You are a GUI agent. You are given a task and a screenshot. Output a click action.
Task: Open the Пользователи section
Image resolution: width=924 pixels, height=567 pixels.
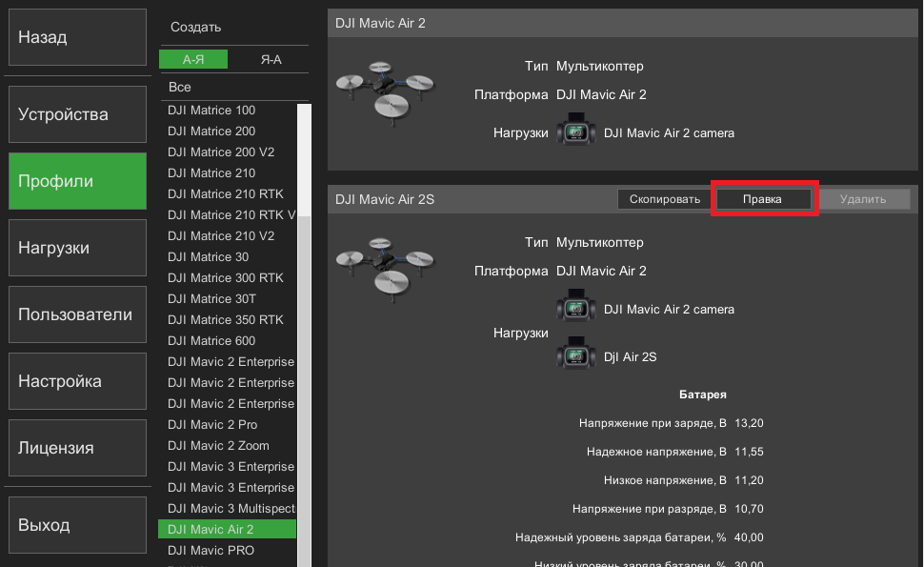[x=77, y=314]
